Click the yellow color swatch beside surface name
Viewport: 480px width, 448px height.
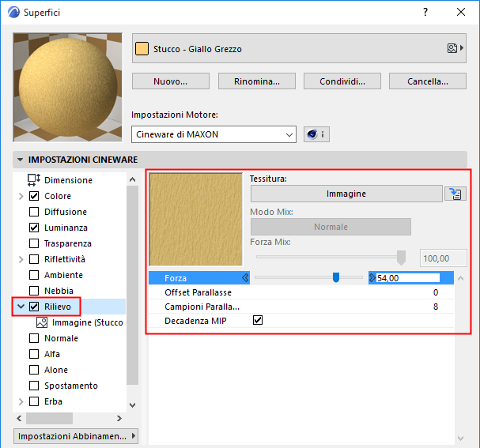tap(142, 49)
